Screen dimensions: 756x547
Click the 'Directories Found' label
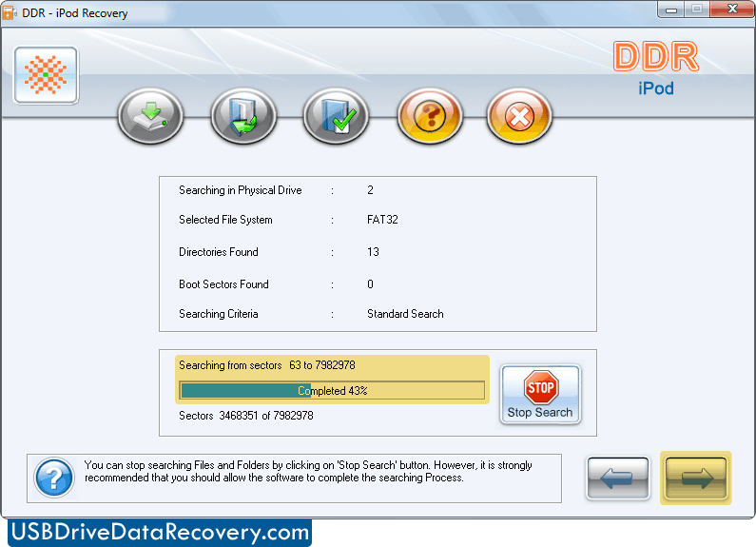(219, 252)
